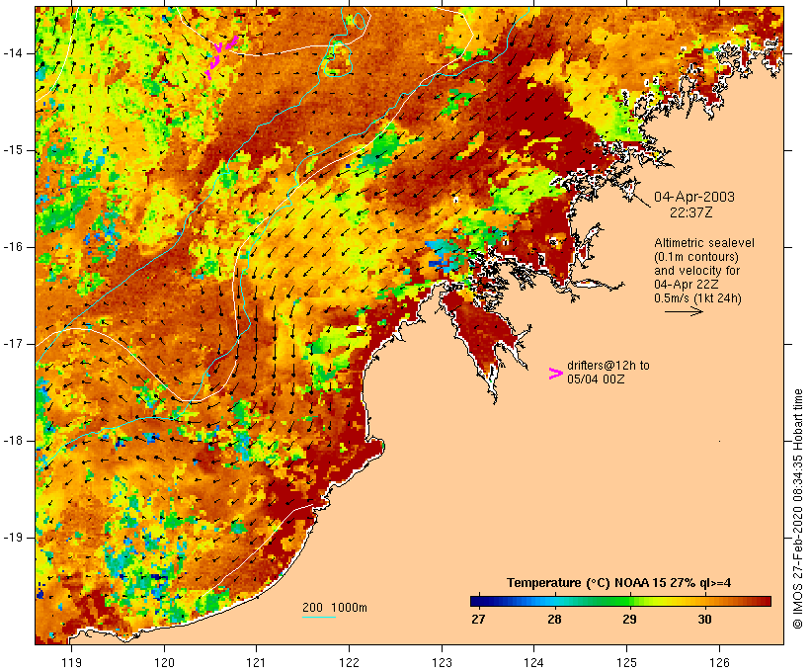Click the -18 latitude axis label
Screen dimensions: 810x672
[x=12, y=441]
